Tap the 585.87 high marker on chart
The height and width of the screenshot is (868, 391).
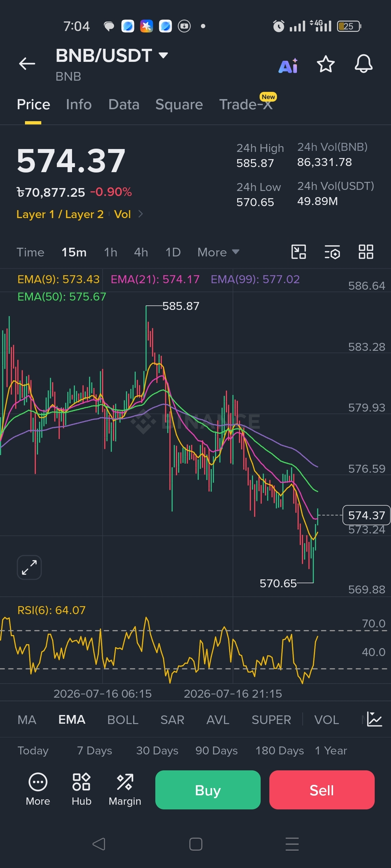(181, 306)
